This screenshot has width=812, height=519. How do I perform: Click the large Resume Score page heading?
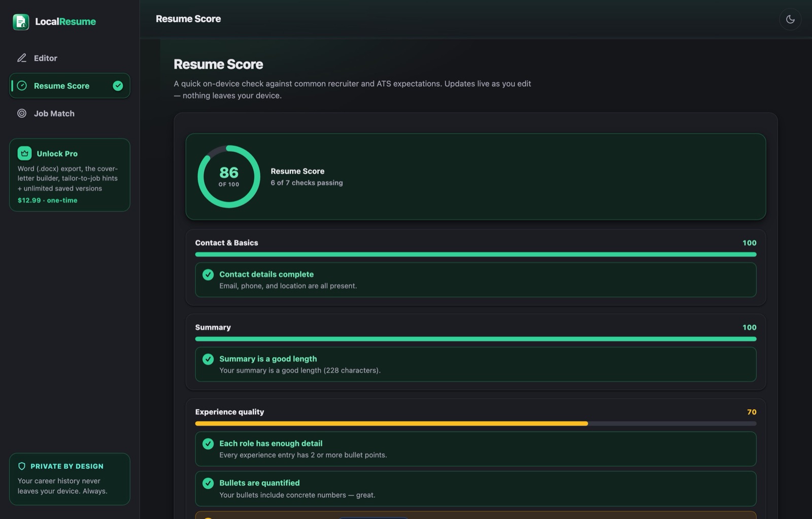[218, 64]
